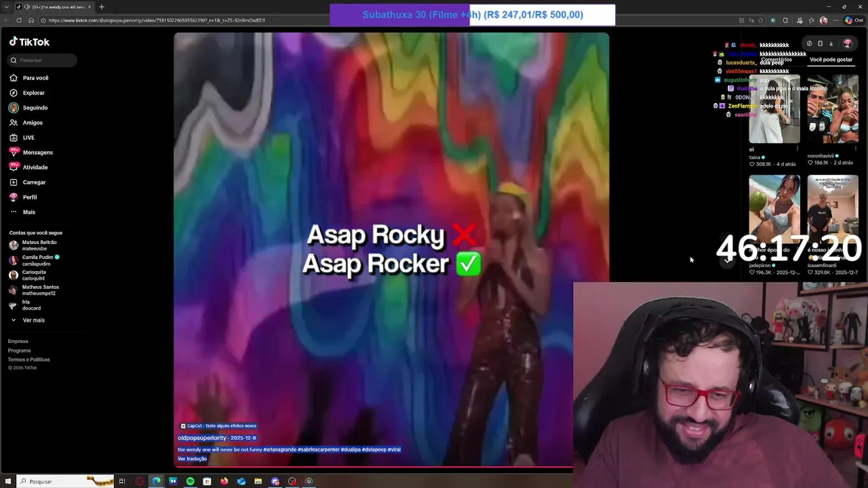Open Termos e Políticas footer link

[x=29, y=359]
